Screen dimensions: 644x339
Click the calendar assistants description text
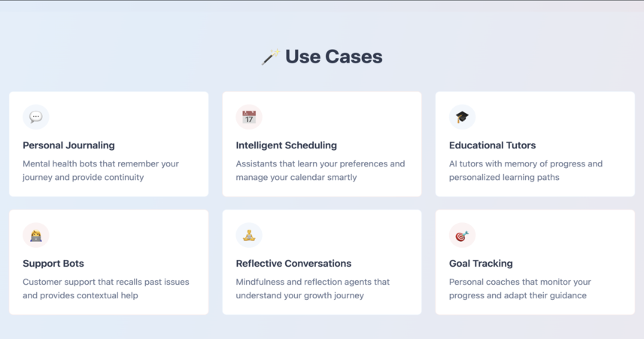(320, 170)
